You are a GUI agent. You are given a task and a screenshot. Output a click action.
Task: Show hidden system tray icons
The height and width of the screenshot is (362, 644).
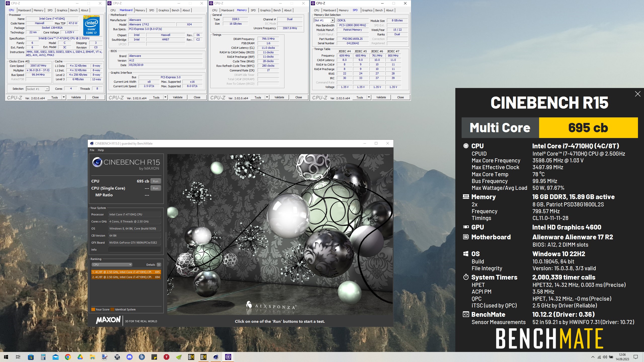tap(593, 357)
